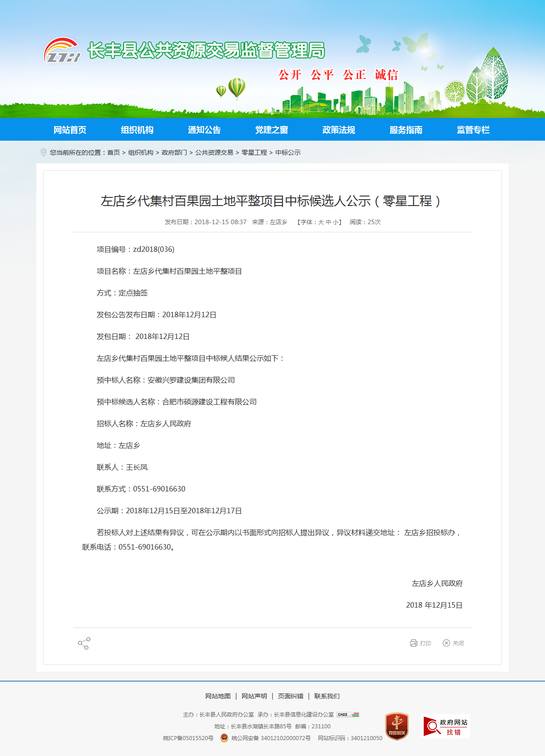This screenshot has width=545, height=756.
Task: Set font size to 大
Action: pos(321,222)
